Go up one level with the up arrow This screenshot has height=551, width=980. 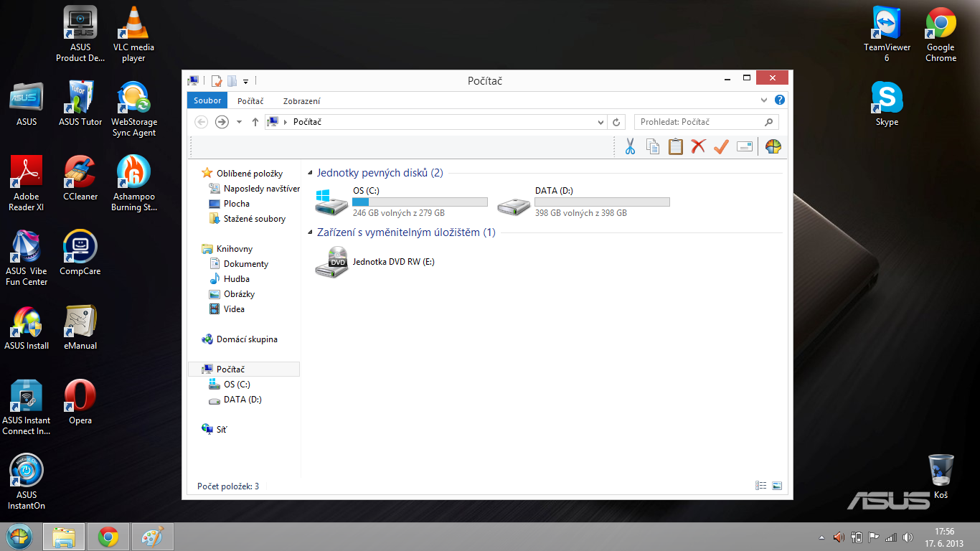[255, 122]
